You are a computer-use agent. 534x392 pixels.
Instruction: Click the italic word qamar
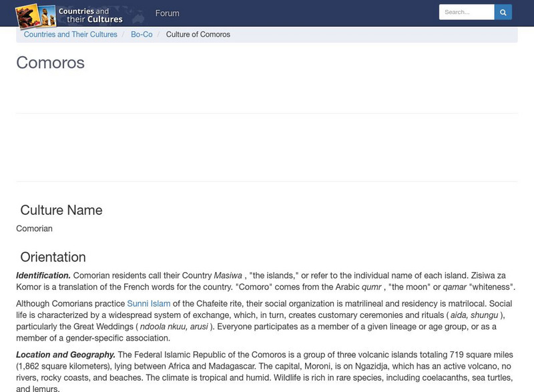[x=454, y=287]
